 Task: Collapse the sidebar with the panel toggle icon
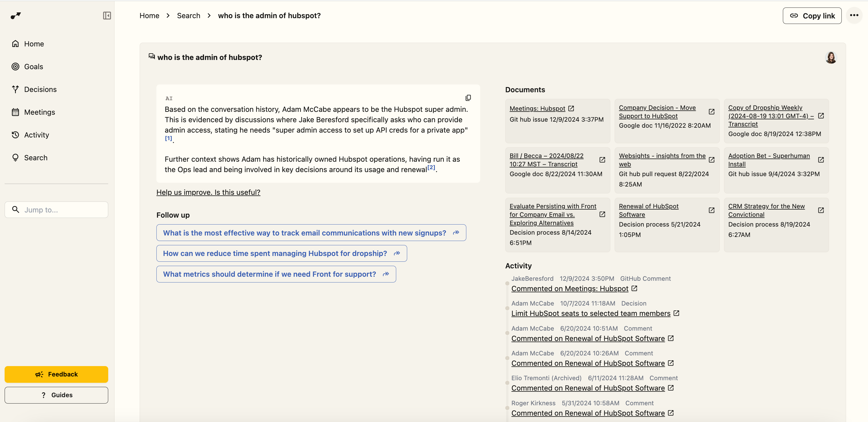[107, 16]
